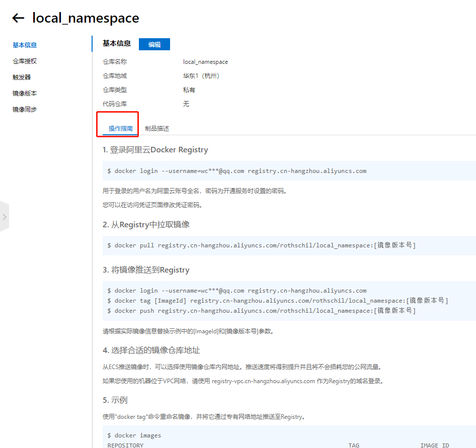Open 镜像版本 in the sidebar

point(25,94)
